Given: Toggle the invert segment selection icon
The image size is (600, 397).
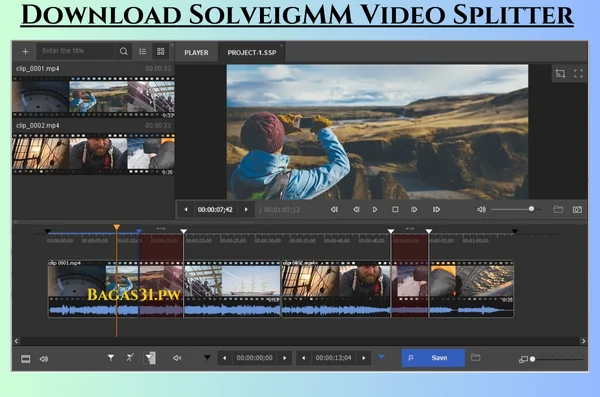Looking at the screenshot, I should 149,358.
